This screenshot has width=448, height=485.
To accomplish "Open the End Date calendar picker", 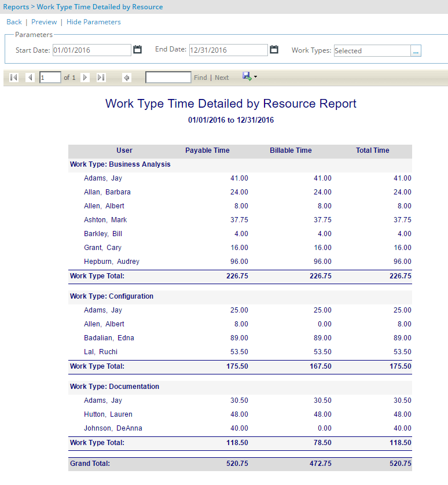I will pyautogui.click(x=274, y=50).
